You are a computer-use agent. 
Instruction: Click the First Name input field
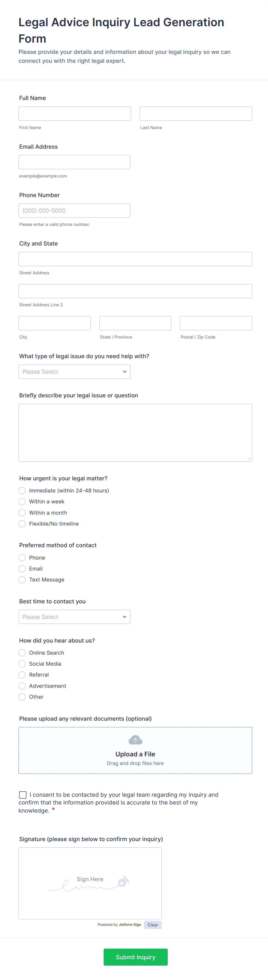[75, 114]
